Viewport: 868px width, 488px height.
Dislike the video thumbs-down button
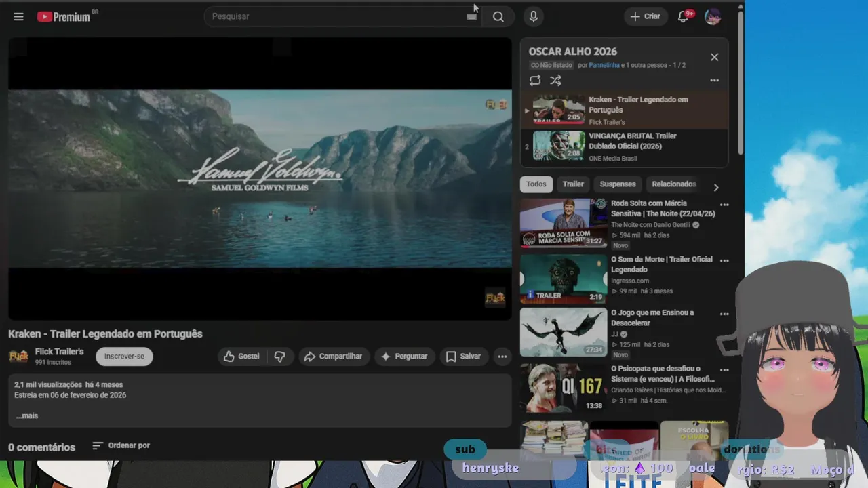click(x=280, y=357)
